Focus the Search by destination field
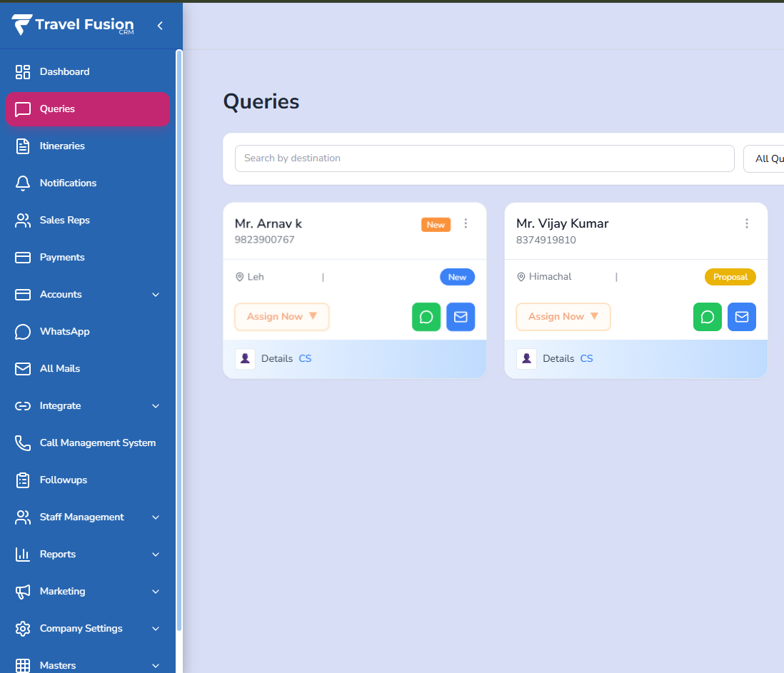 (x=484, y=158)
